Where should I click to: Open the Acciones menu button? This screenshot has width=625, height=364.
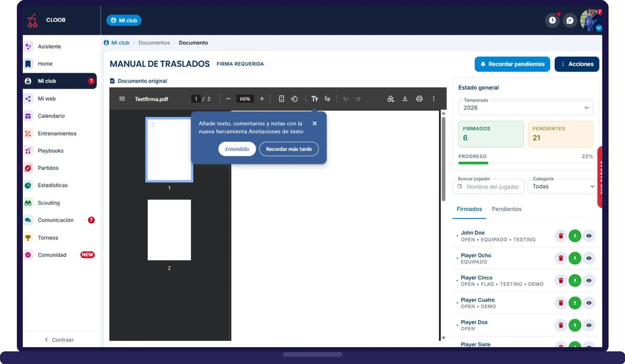pyautogui.click(x=577, y=64)
